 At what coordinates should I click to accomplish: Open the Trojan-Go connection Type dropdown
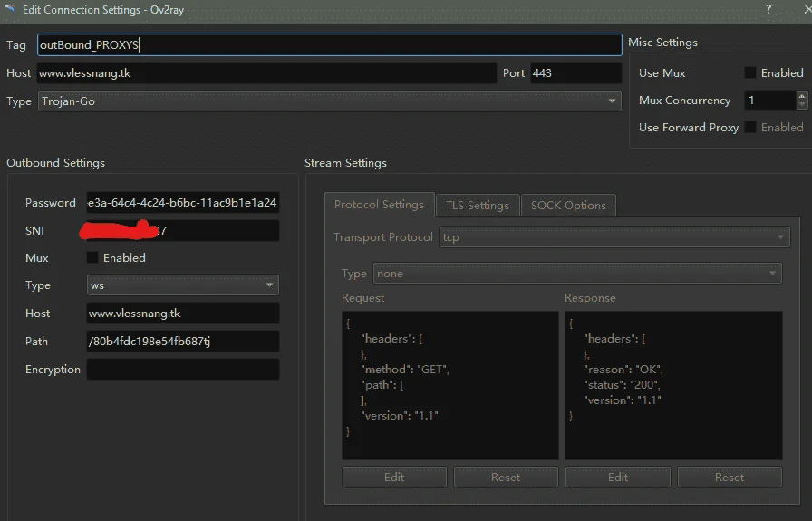(x=329, y=101)
